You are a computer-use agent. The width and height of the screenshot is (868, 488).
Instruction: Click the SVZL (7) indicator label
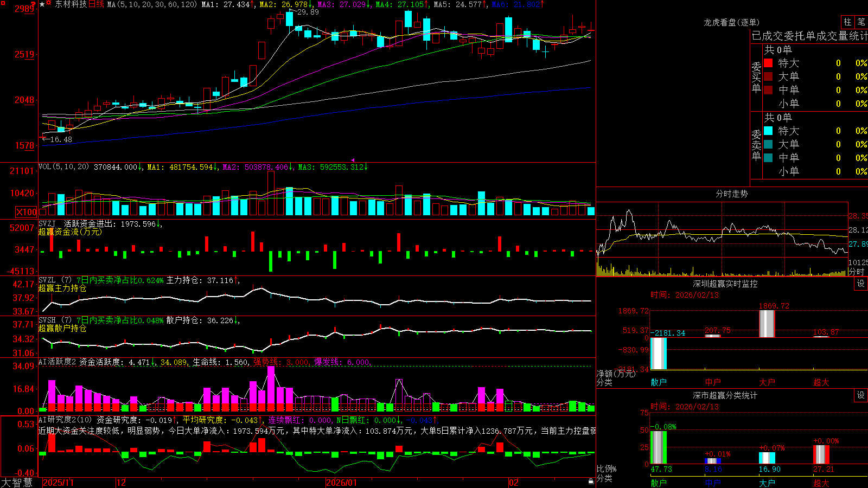(55, 280)
